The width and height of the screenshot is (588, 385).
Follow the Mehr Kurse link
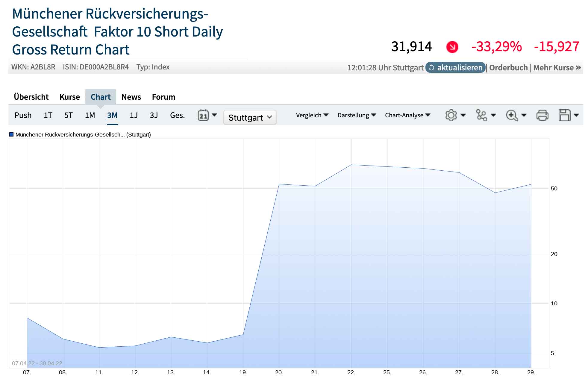click(x=557, y=68)
